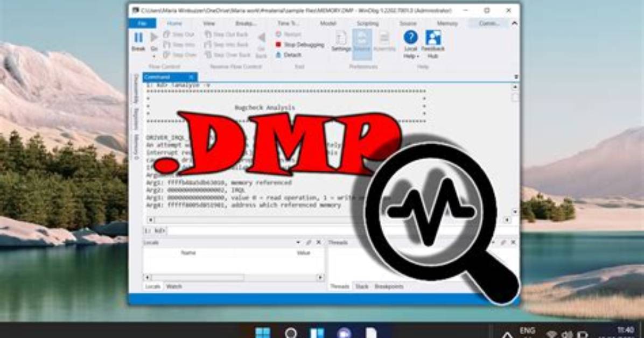The height and width of the screenshot is (338, 644).
Task: Open the Scripting ribbon tab
Action: 368,23
